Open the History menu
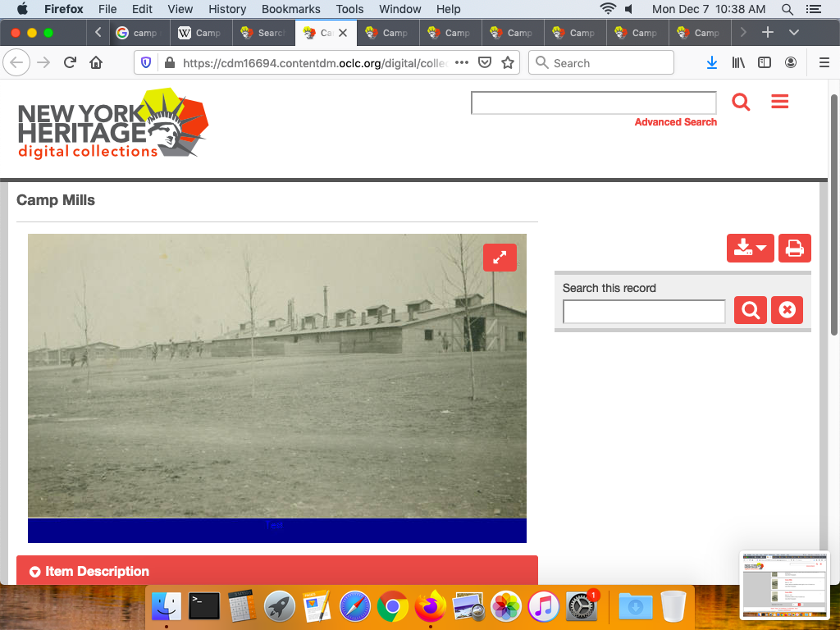This screenshot has width=840, height=630. [227, 9]
